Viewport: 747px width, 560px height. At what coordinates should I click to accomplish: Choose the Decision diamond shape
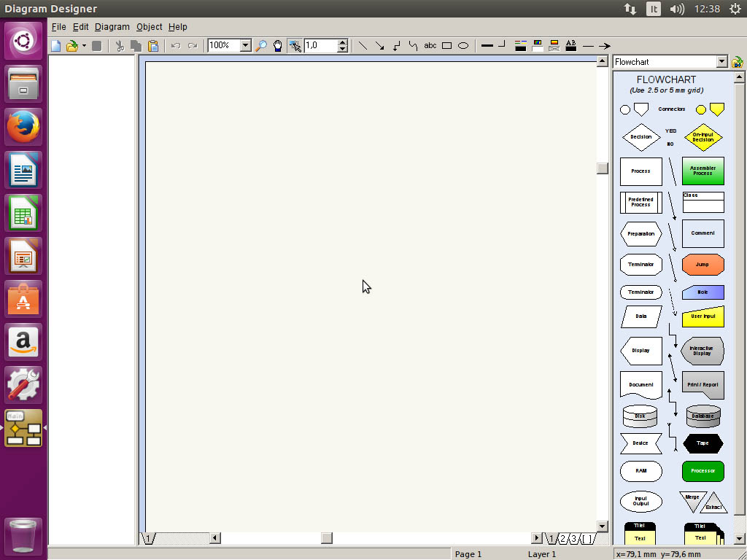click(640, 137)
